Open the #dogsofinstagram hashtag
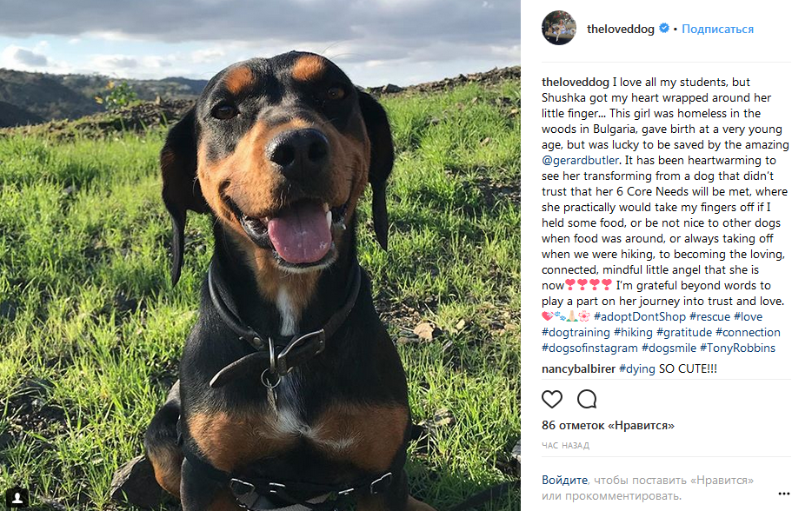812x511 pixels. 589,348
